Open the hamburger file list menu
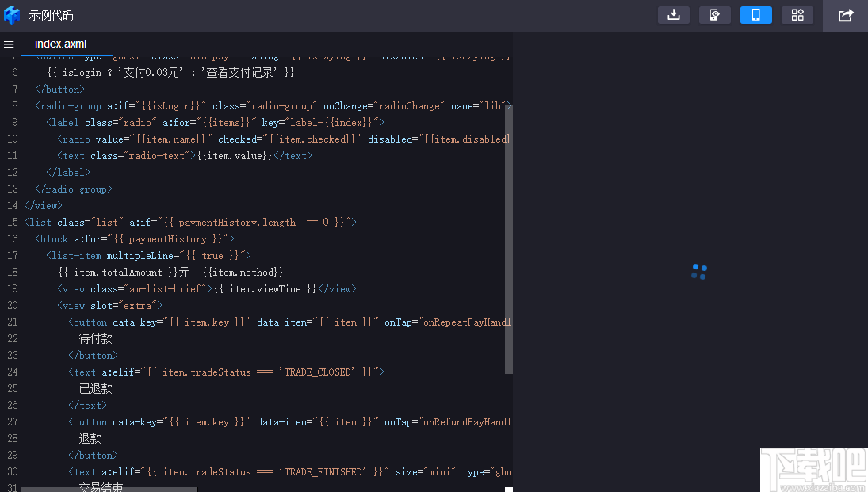 click(9, 44)
